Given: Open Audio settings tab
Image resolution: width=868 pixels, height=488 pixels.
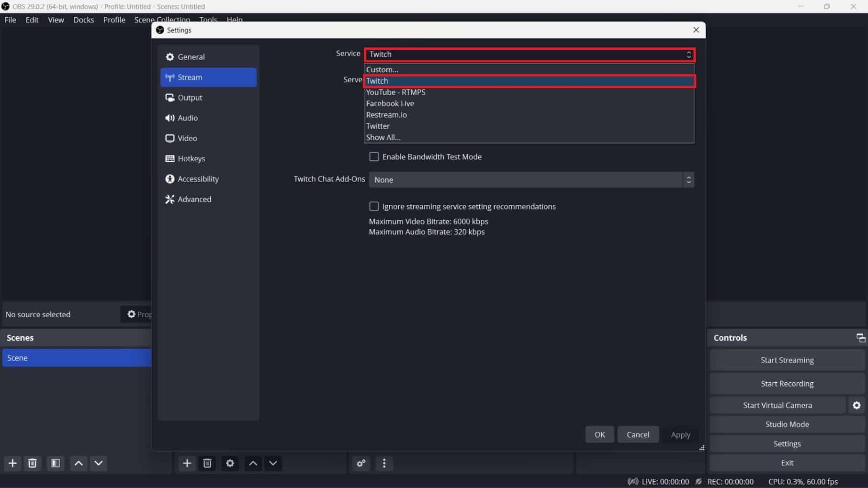Looking at the screenshot, I should [x=208, y=118].
